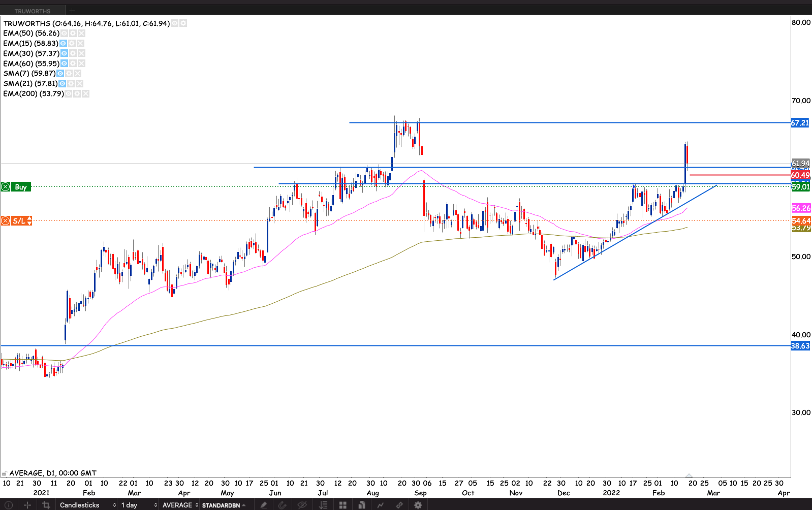Click the line chart indicators icon
Viewport: 812px width, 510px height.
click(x=380, y=505)
